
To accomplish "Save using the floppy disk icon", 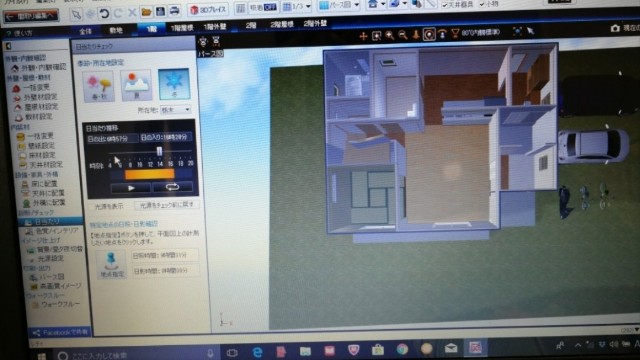I will (x=160, y=11).
